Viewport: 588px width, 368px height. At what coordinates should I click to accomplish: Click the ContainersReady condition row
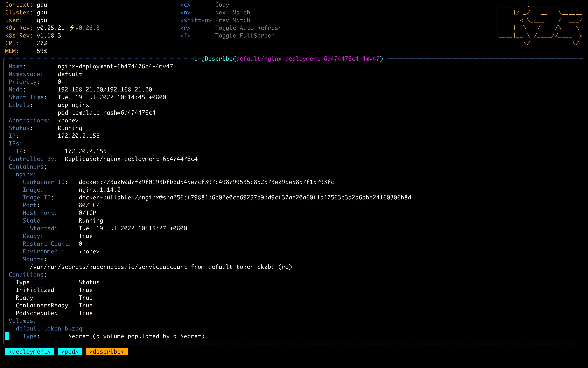click(54, 305)
